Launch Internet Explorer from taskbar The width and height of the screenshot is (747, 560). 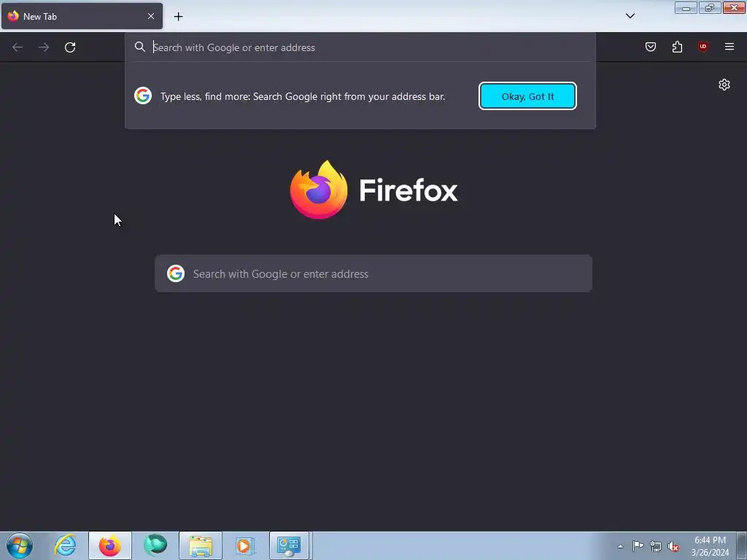point(65,545)
